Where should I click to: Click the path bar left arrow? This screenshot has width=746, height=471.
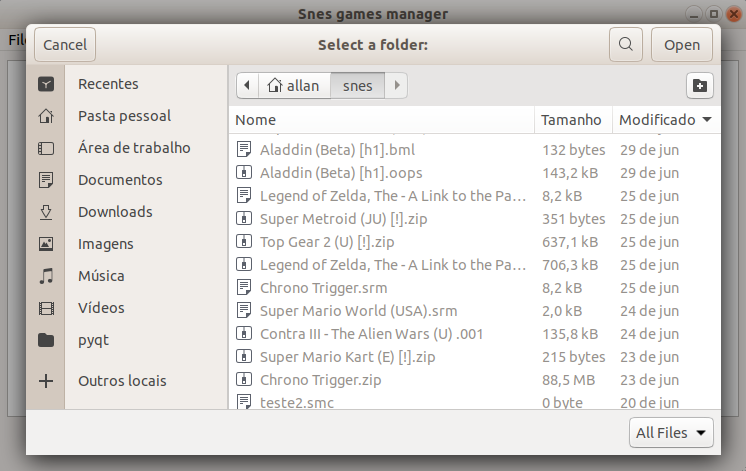click(246, 86)
